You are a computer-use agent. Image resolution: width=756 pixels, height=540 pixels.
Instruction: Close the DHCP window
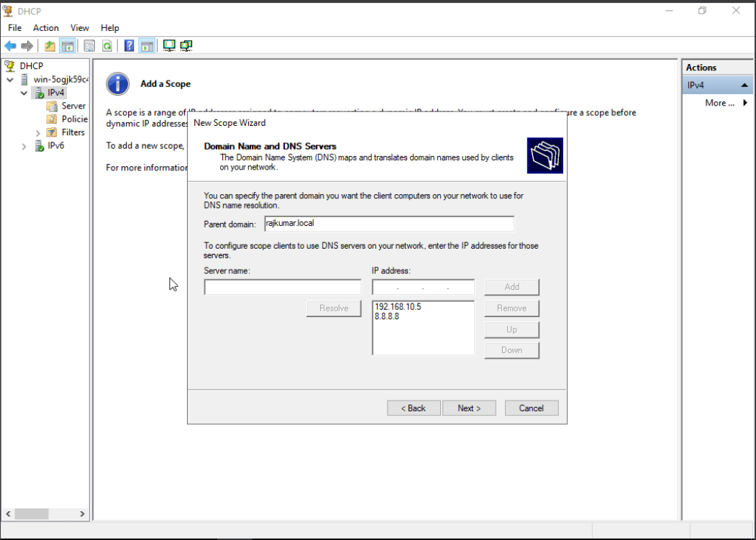click(x=736, y=11)
